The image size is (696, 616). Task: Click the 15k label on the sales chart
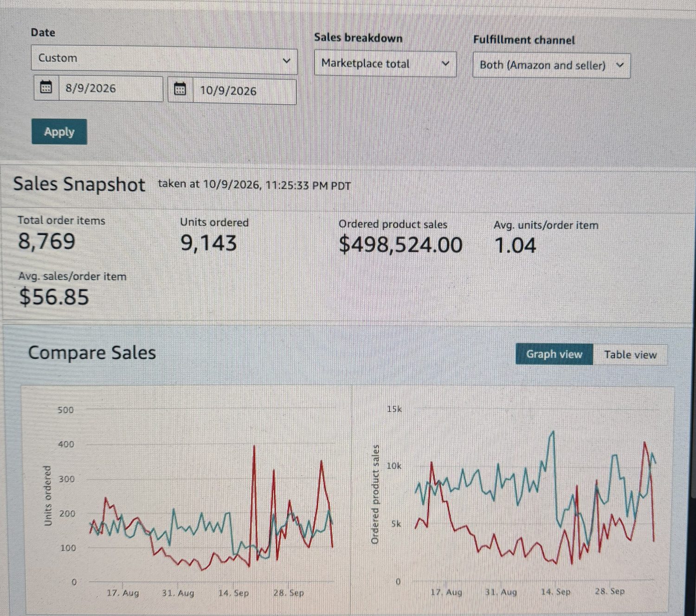394,409
